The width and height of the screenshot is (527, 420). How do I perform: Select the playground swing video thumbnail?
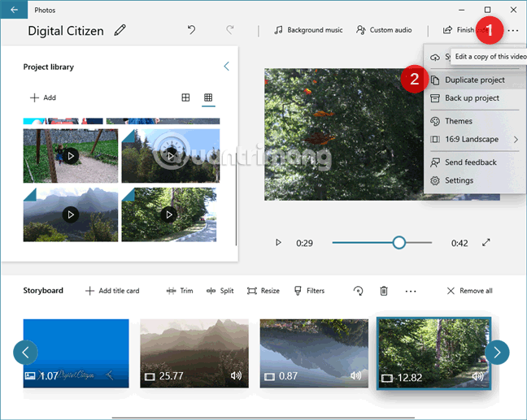click(x=71, y=156)
